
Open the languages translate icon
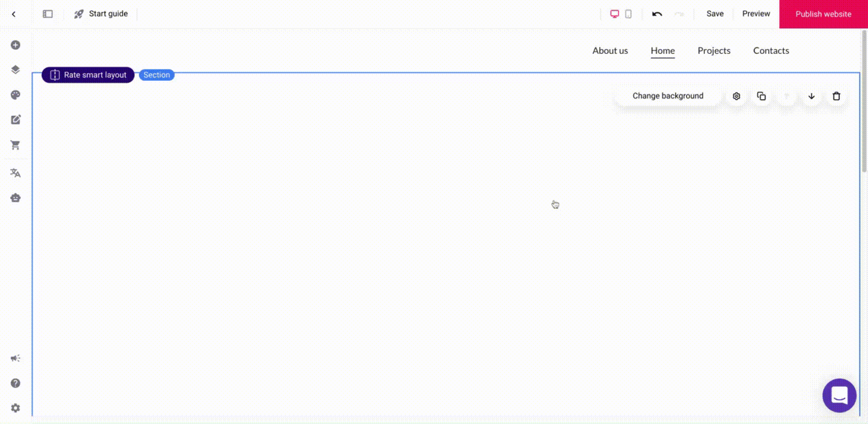[15, 173]
